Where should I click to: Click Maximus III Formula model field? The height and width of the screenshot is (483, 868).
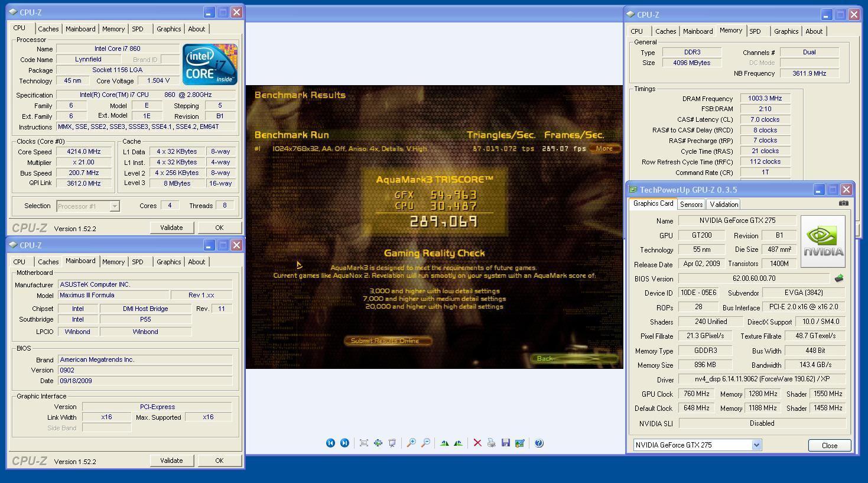click(113, 295)
